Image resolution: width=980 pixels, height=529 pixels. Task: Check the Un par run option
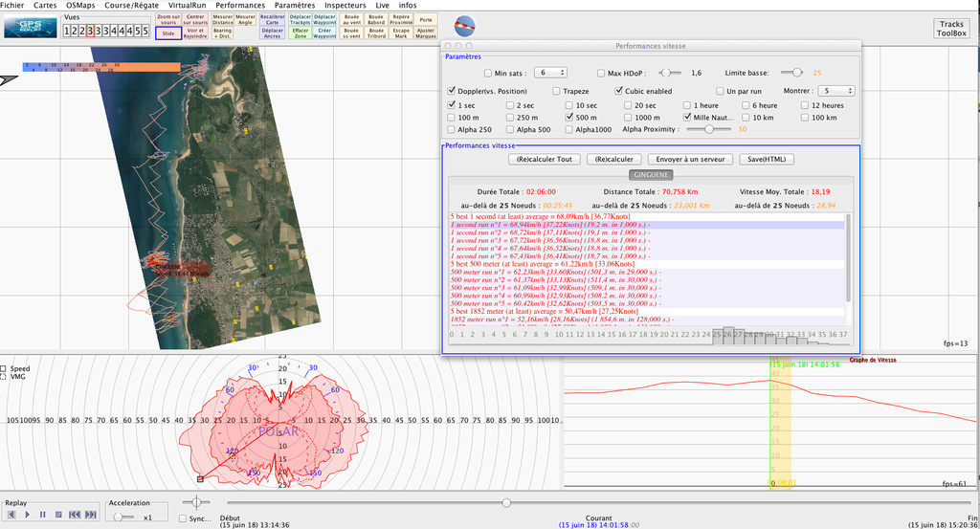(720, 91)
